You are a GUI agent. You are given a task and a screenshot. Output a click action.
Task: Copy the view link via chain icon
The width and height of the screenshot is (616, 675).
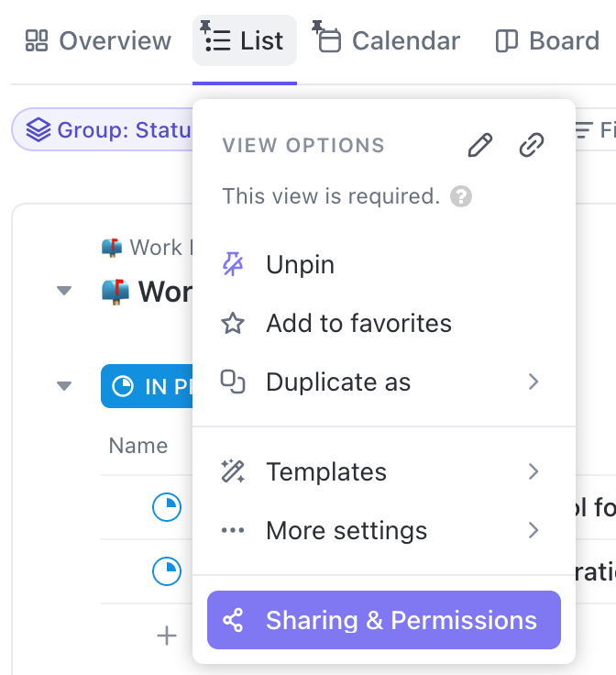(532, 146)
